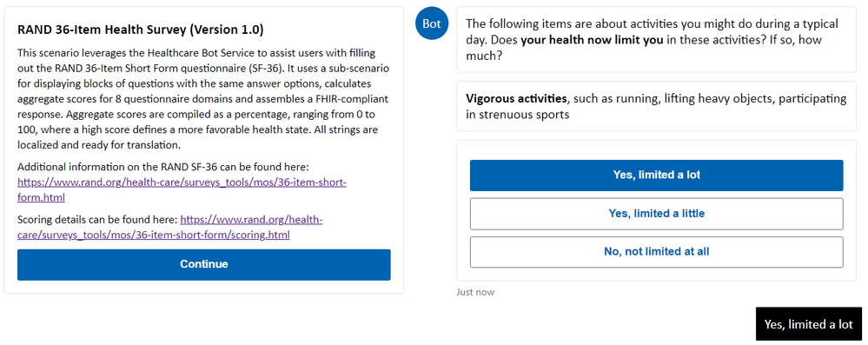Image resolution: width=868 pixels, height=345 pixels.
Task: Click the black 'Yes, limited a lot' reply bubble
Action: pyautogui.click(x=809, y=324)
